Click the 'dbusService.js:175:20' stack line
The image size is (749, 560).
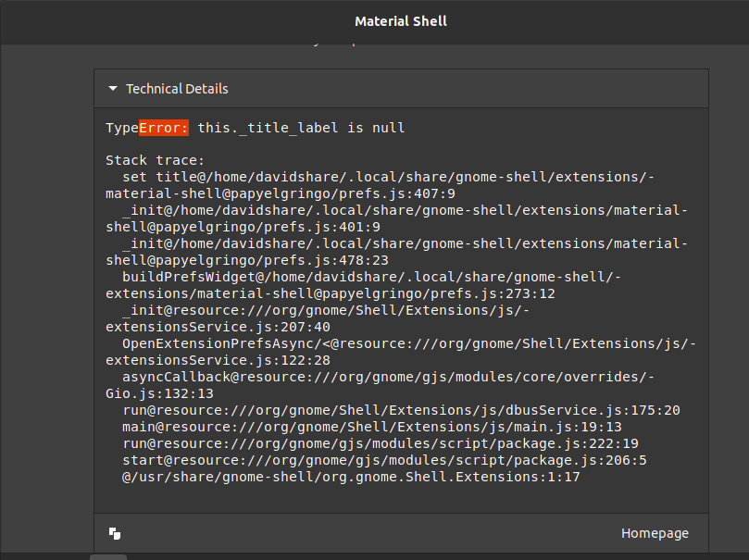(x=401, y=410)
